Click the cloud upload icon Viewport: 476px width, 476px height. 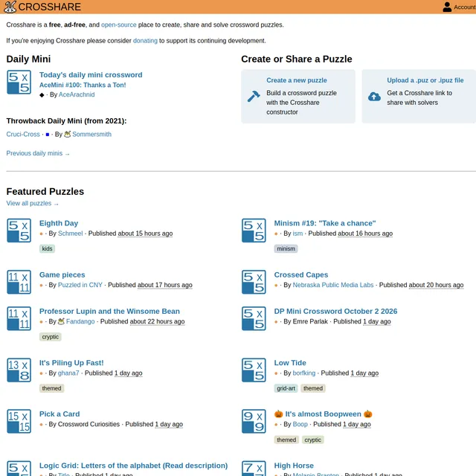click(374, 97)
